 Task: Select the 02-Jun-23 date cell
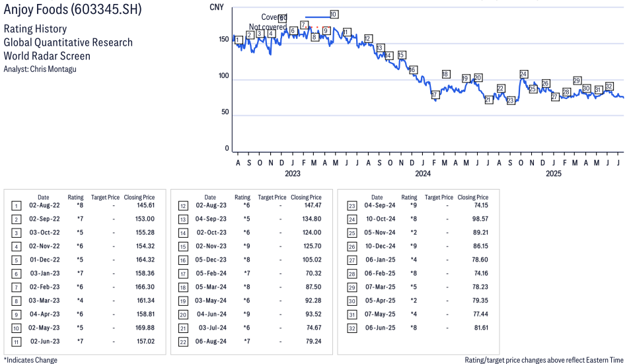click(45, 342)
